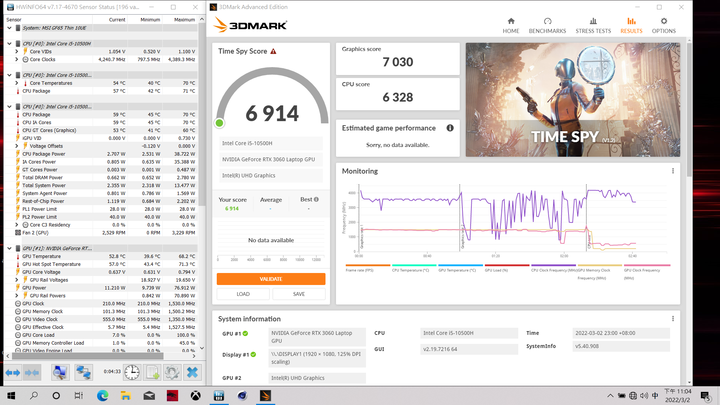
Task: Click taskbar Task View icon
Action: click(x=79, y=395)
